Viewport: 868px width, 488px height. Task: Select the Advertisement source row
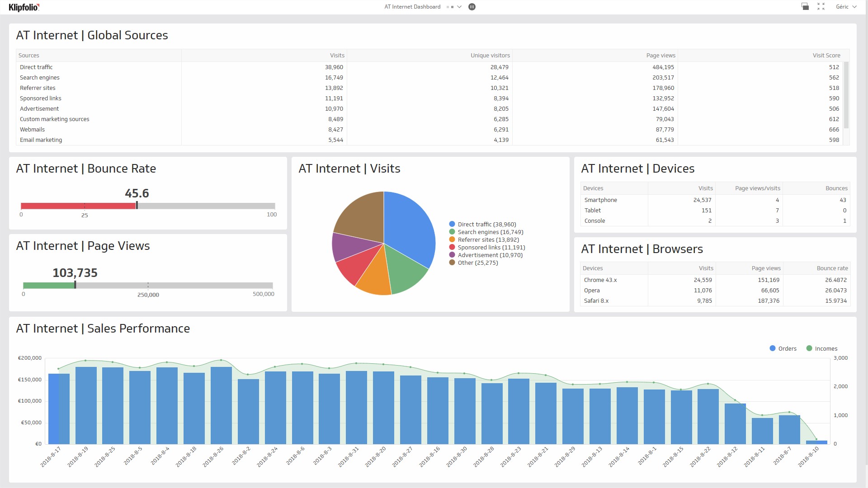pyautogui.click(x=429, y=109)
